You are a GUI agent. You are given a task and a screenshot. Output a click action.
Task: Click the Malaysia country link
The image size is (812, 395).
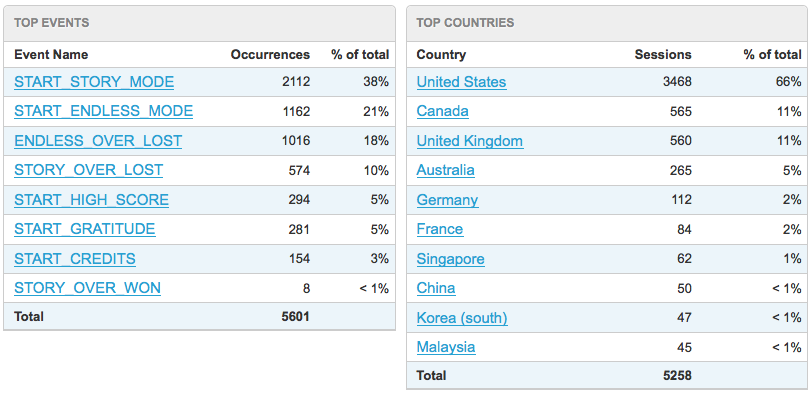click(x=446, y=346)
